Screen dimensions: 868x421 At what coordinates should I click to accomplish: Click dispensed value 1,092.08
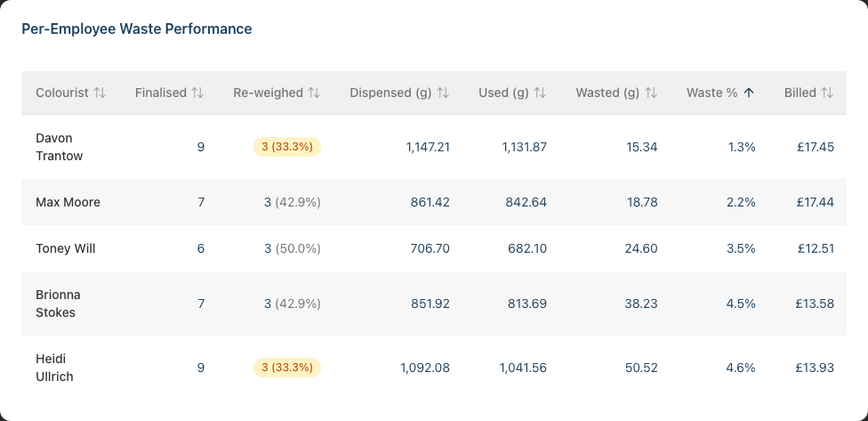click(x=425, y=368)
